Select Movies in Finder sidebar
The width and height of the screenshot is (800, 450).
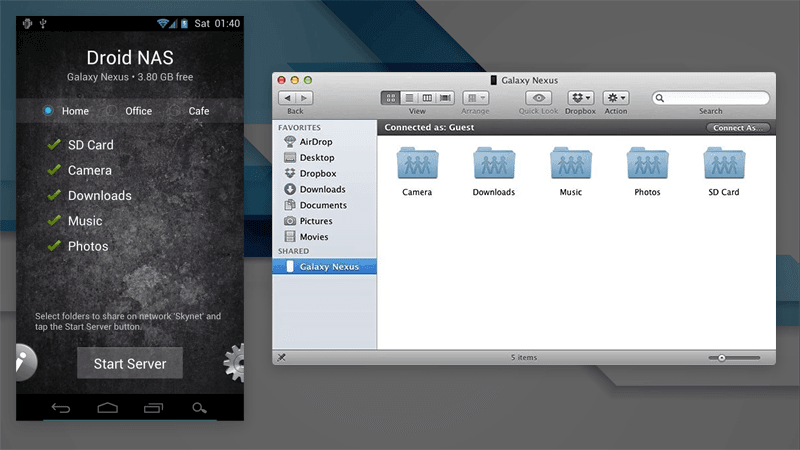point(324,237)
